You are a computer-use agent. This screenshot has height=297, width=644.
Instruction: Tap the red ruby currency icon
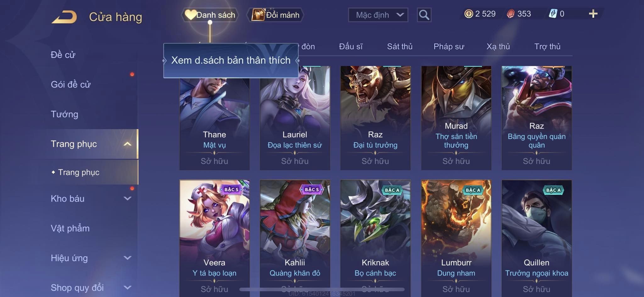(x=511, y=14)
